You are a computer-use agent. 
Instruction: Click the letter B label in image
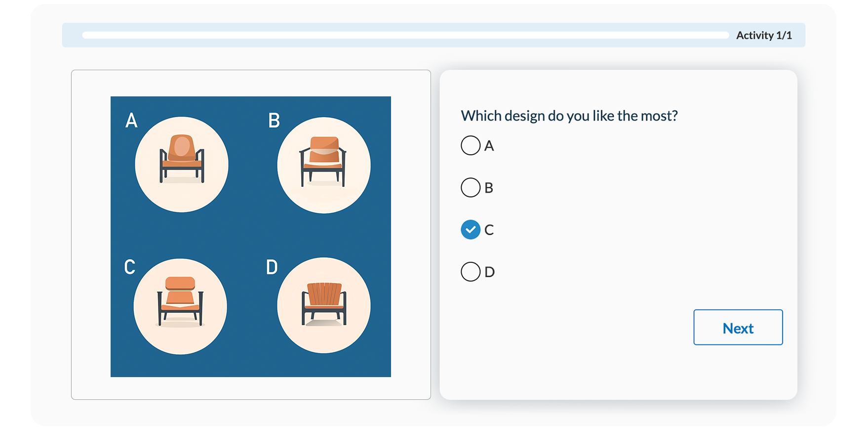pyautogui.click(x=274, y=121)
